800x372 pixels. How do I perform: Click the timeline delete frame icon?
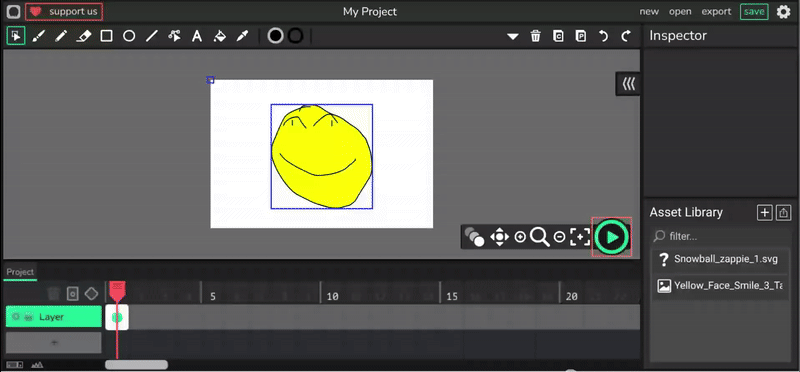click(53, 293)
